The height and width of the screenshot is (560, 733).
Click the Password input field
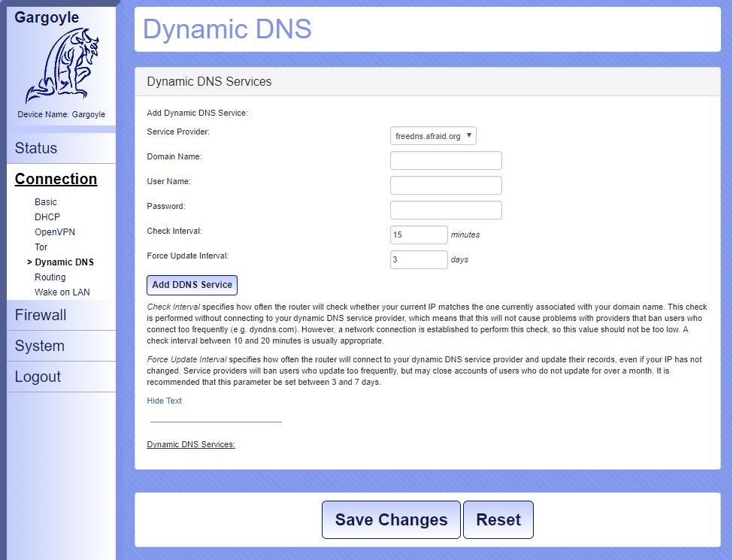(446, 210)
